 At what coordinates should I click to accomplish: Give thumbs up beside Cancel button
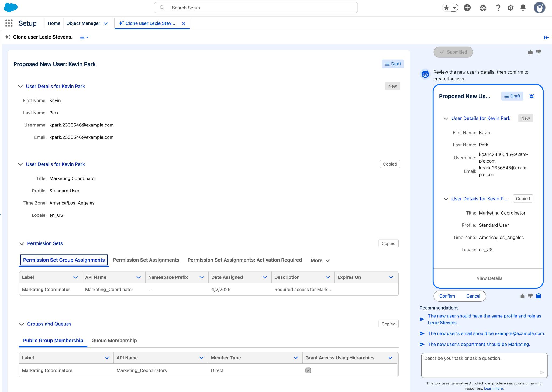pos(522,296)
